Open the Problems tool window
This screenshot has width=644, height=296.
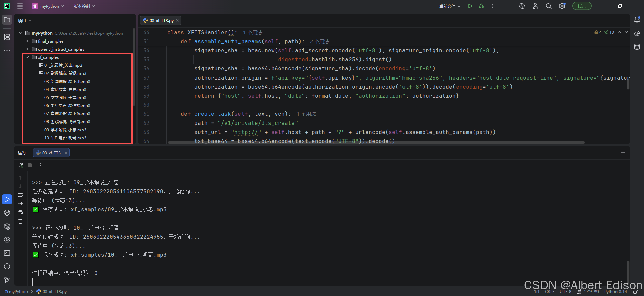[7, 266]
